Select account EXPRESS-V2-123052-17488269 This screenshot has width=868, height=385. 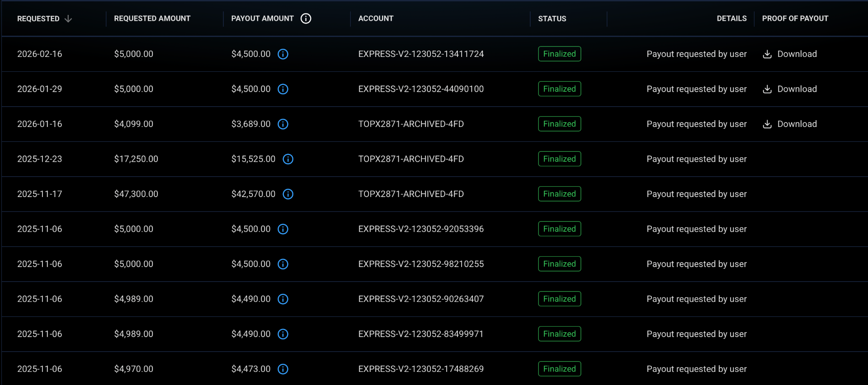click(421, 369)
